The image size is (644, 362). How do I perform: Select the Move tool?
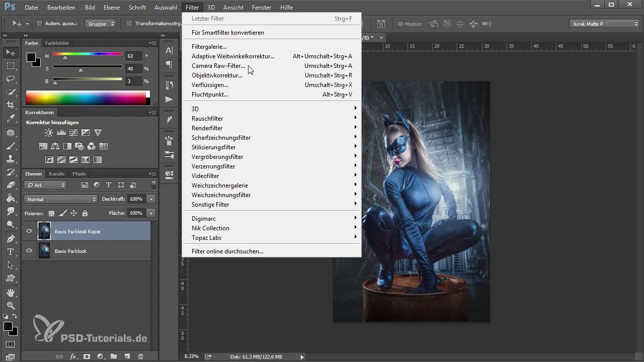11,52
